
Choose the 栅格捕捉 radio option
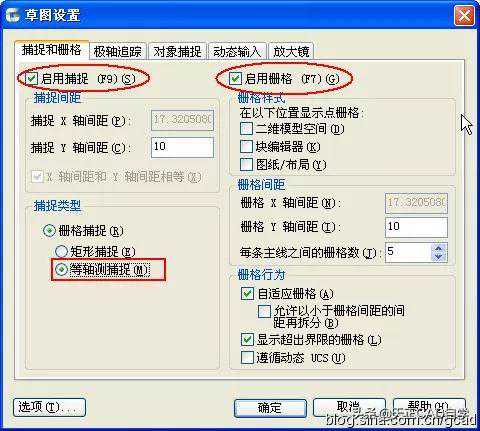(49, 231)
